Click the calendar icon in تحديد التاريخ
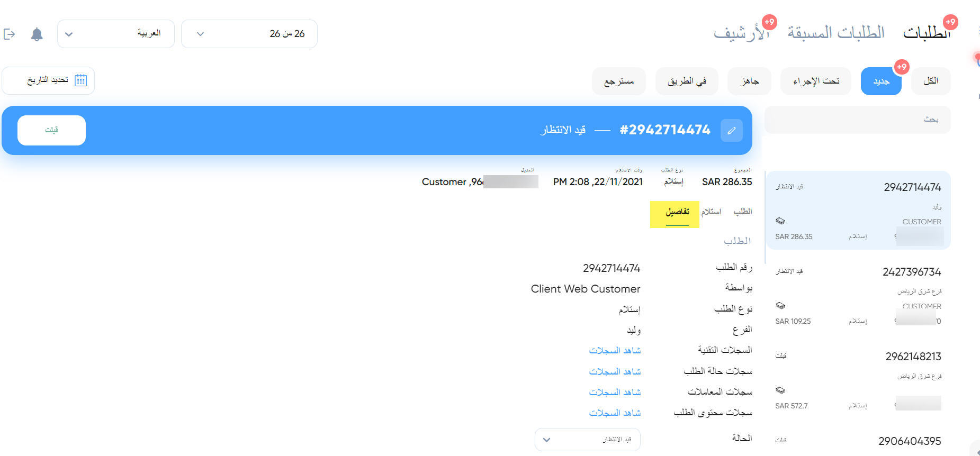The height and width of the screenshot is (456, 980). pyautogui.click(x=80, y=80)
